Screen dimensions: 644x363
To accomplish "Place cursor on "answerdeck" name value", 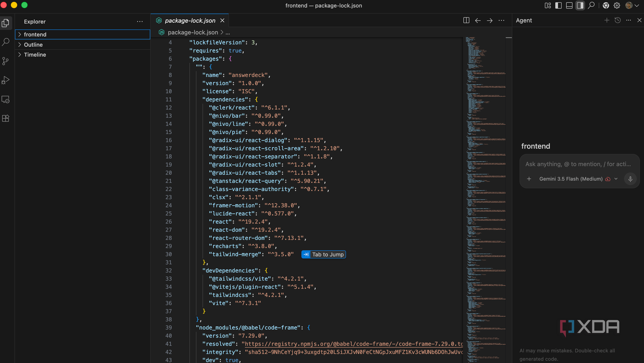I will coord(248,75).
